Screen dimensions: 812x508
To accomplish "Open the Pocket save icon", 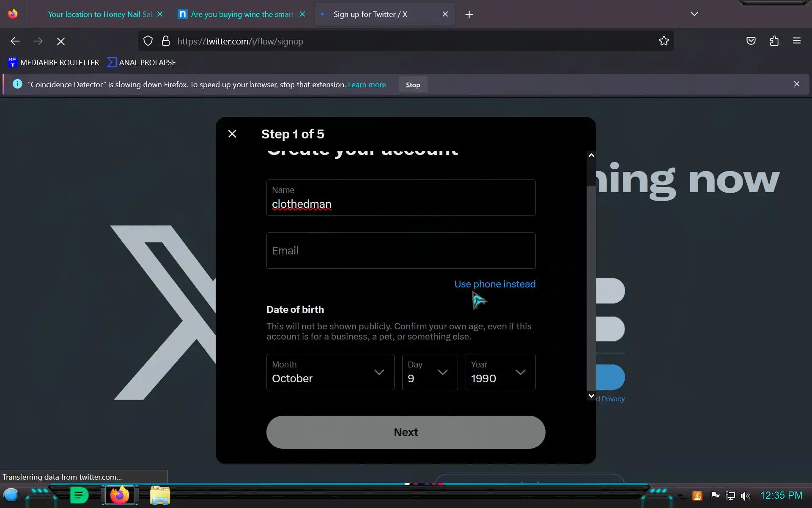I will click(x=751, y=41).
